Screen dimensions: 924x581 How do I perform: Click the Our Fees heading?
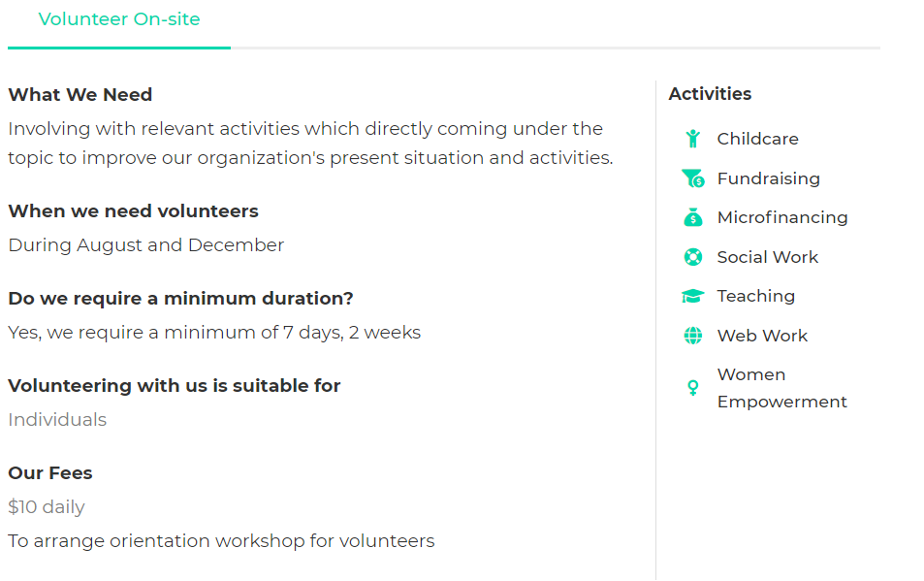tap(50, 472)
